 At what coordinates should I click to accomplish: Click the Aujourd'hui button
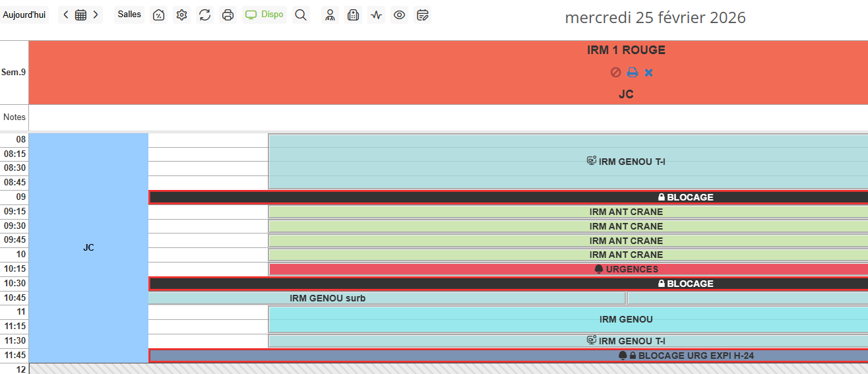click(24, 15)
